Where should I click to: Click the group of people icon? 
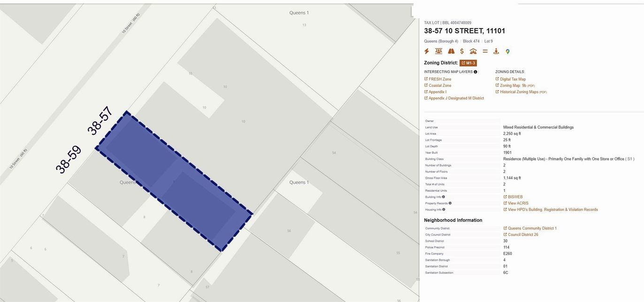[x=439, y=52]
